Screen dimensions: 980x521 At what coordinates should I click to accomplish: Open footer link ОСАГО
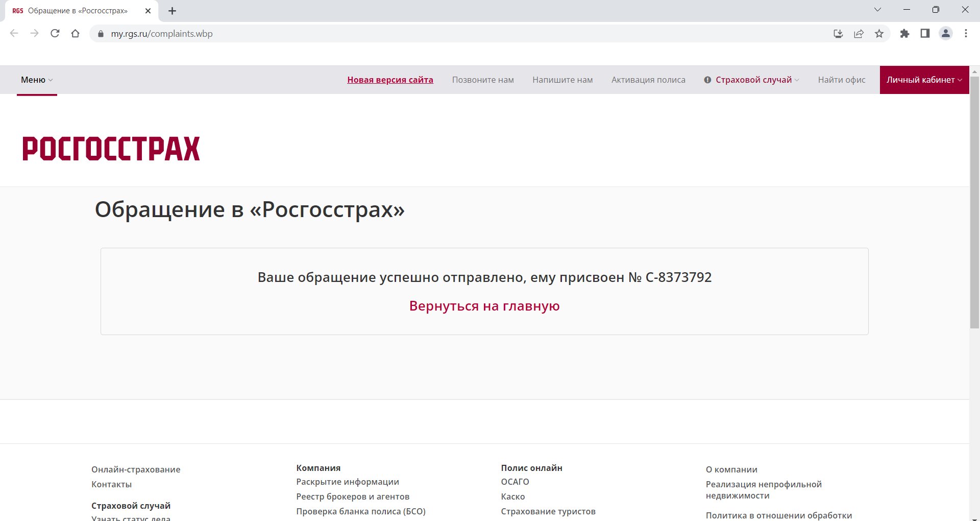(515, 482)
